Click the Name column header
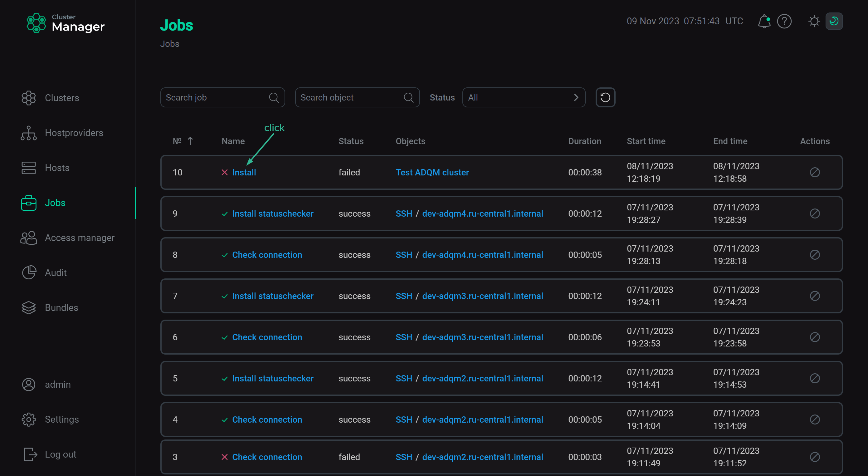The height and width of the screenshot is (476, 868). pyautogui.click(x=233, y=141)
